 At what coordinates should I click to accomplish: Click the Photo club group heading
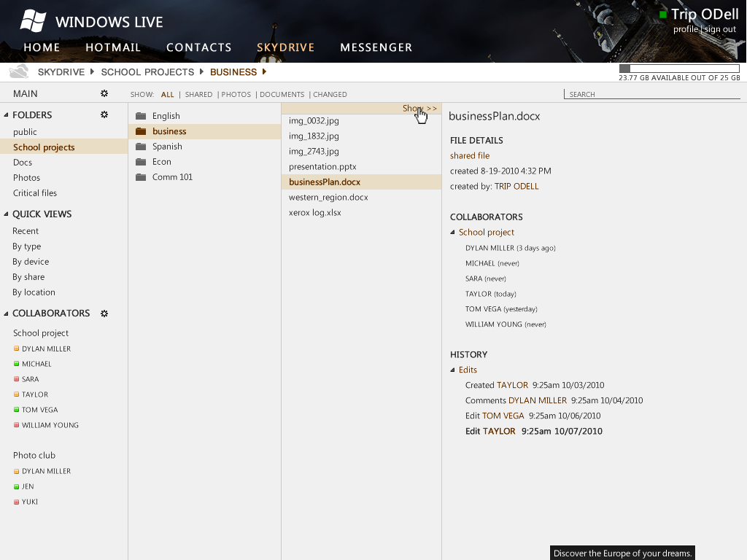coord(34,455)
